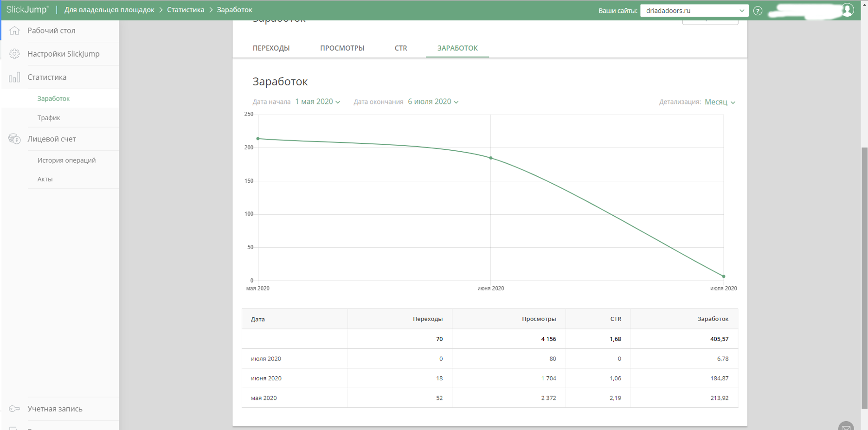Image resolution: width=868 pixels, height=430 pixels.
Task: Open the Ваши сайты site selector dropdown
Action: 694,11
